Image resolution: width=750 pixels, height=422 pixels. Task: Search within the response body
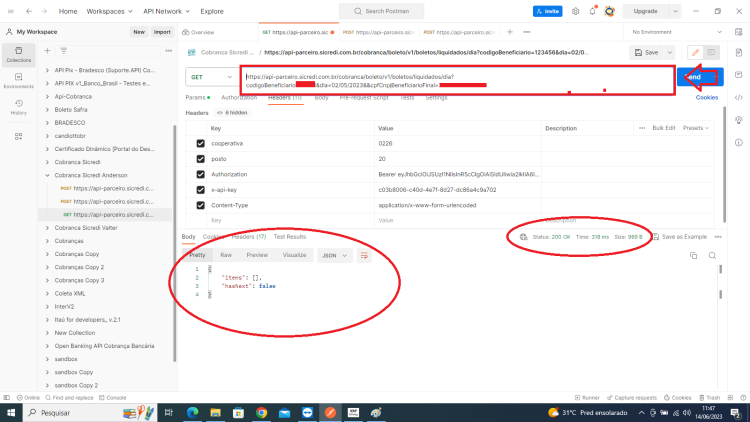712,255
